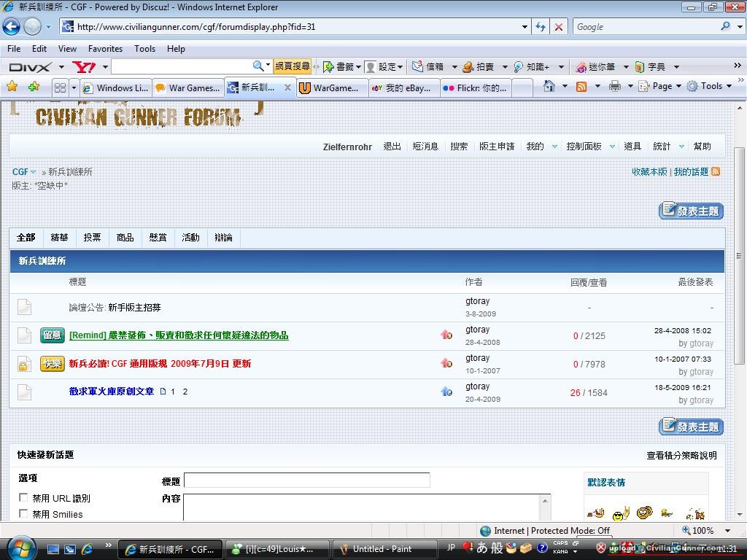
Task: Expand the zoom level 100% dropdown
Action: coord(727,531)
